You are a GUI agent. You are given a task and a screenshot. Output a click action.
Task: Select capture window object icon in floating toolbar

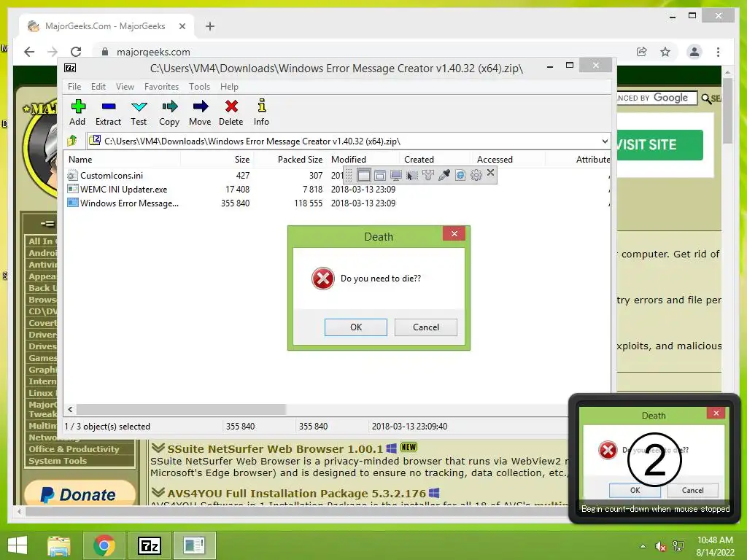pyautogui.click(x=379, y=175)
